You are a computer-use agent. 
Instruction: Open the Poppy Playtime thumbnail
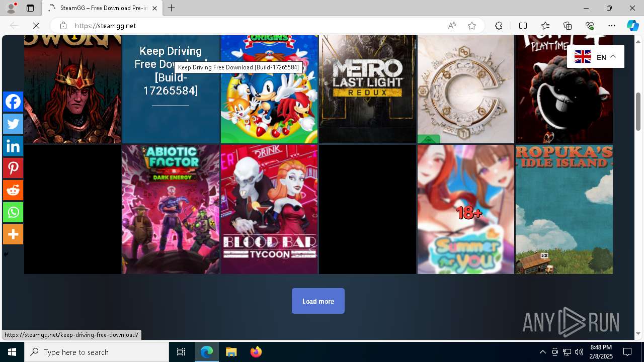[x=564, y=89]
